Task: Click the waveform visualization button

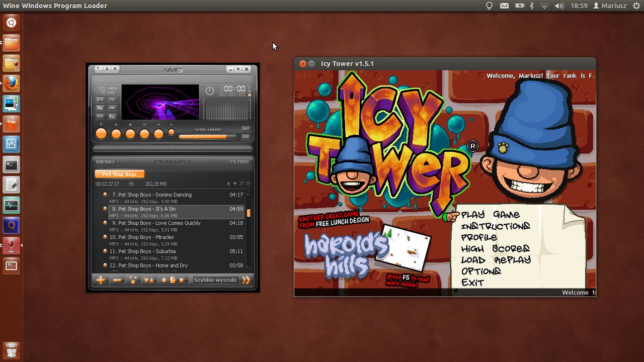Action: [112, 108]
